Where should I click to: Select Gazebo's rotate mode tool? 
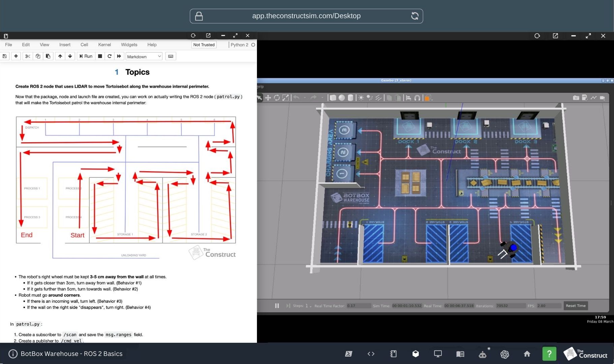277,98
